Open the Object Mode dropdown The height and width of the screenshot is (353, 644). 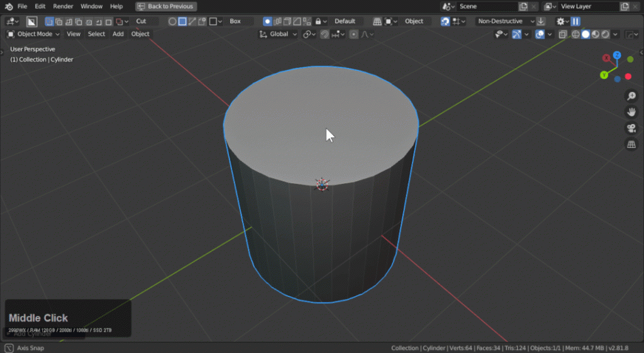click(33, 34)
